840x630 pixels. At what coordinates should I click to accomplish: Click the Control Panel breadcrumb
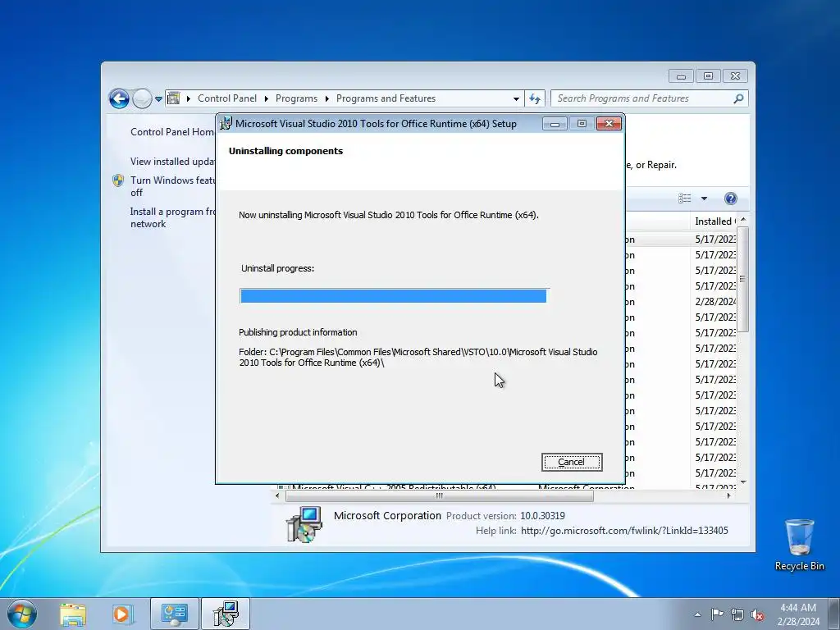pyautogui.click(x=227, y=98)
